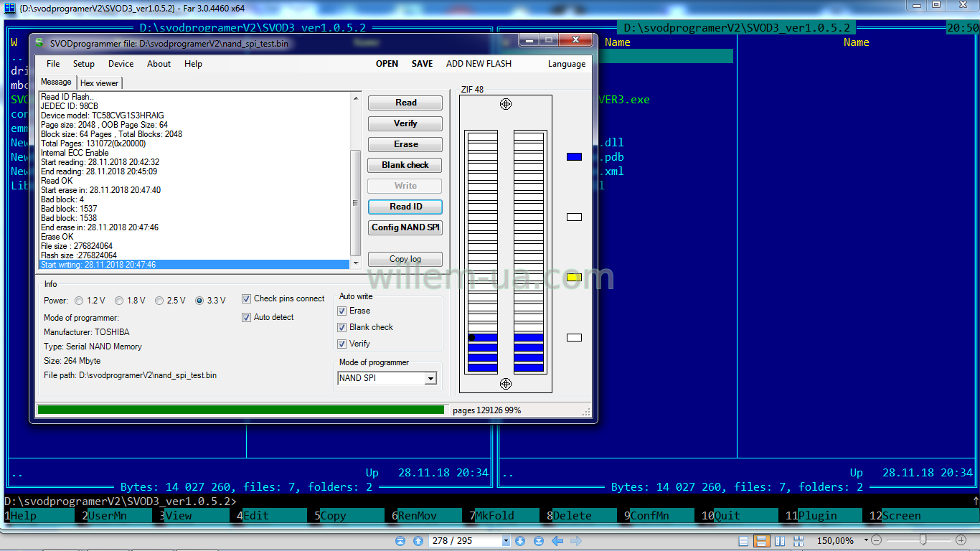
Task: Click SAVE in the menu bar
Action: click(423, 64)
